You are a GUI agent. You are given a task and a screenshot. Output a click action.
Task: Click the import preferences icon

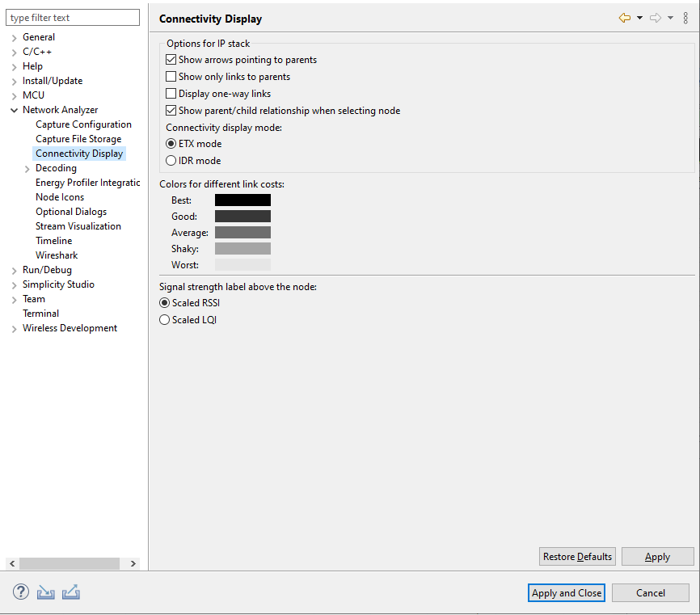45,592
